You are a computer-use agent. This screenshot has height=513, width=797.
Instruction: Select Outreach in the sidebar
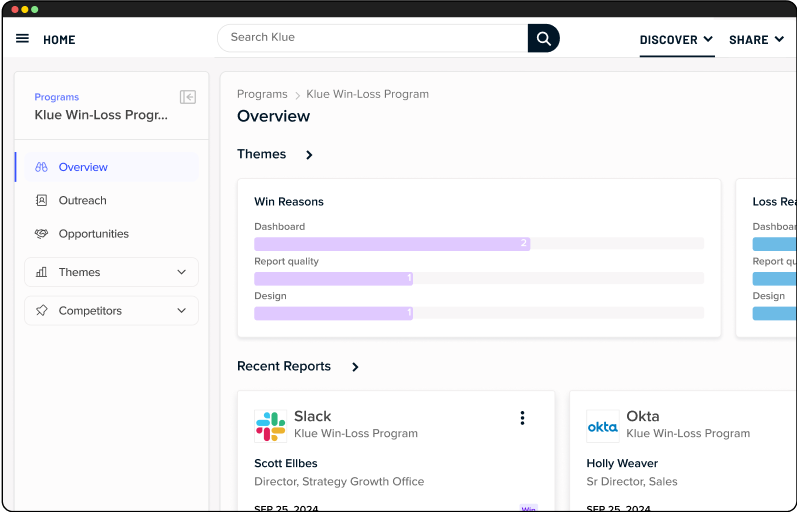[x=82, y=200]
